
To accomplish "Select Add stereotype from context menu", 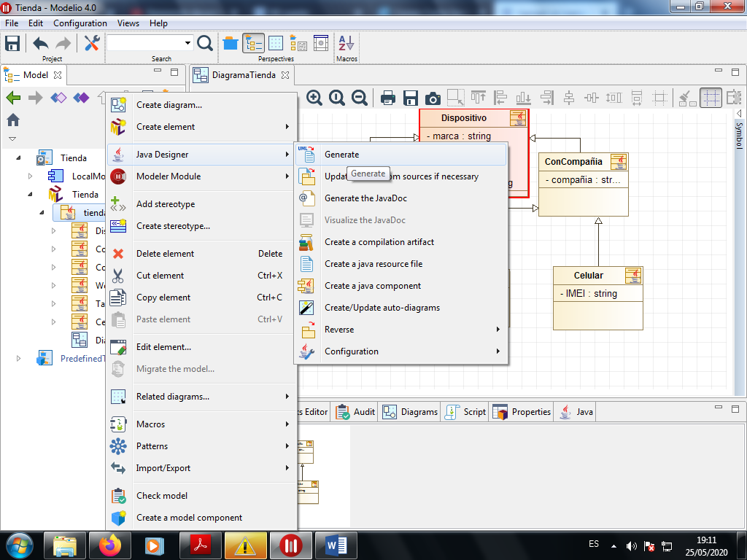I will (x=201, y=204).
